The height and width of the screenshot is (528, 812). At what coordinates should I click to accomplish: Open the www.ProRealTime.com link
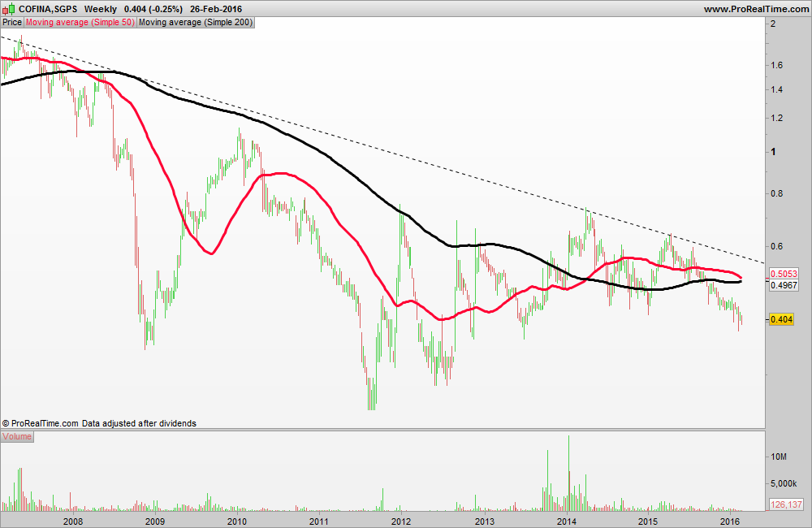(x=756, y=9)
